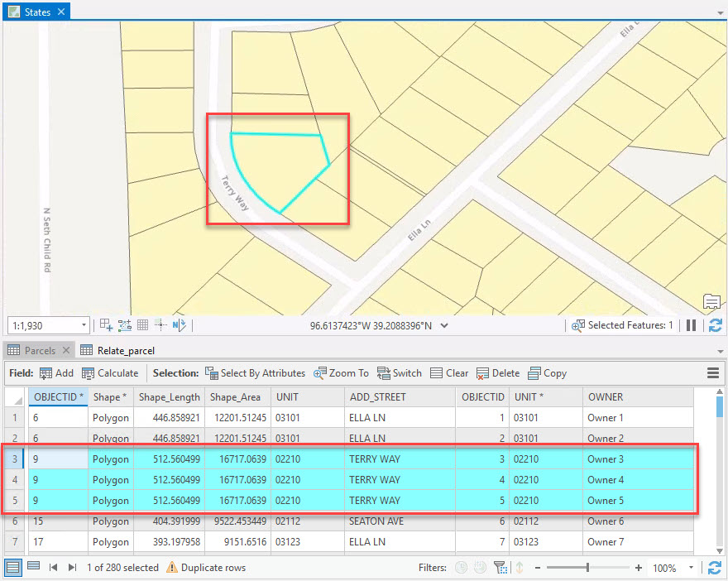The image size is (728, 581).
Task: Open the table hamburger menu
Action: tap(713, 373)
